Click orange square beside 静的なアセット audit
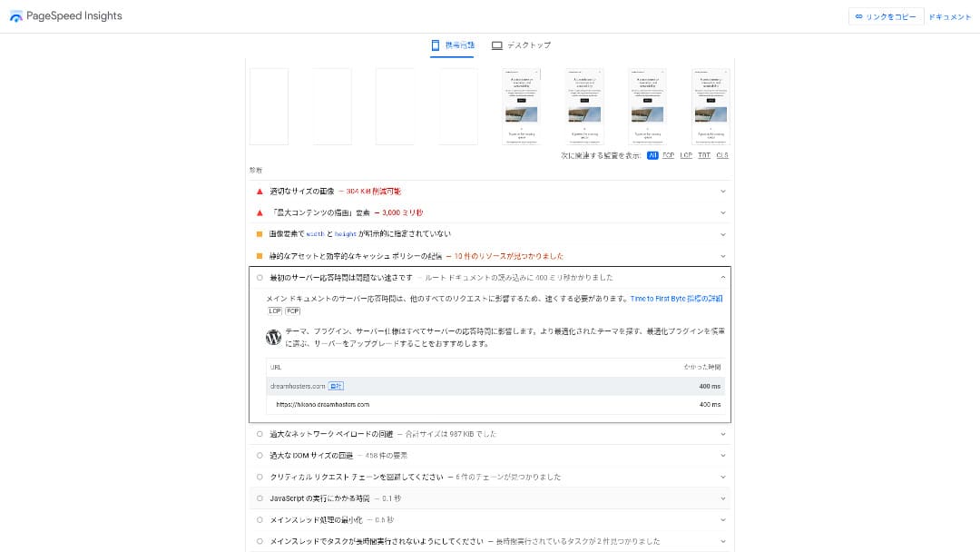This screenshot has width=980, height=552. (260, 256)
